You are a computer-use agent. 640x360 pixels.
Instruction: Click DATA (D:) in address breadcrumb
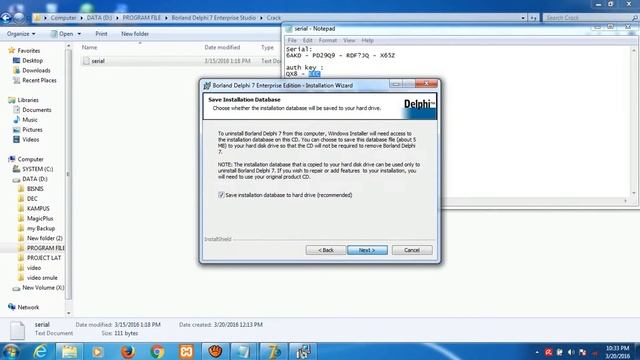(x=99, y=18)
